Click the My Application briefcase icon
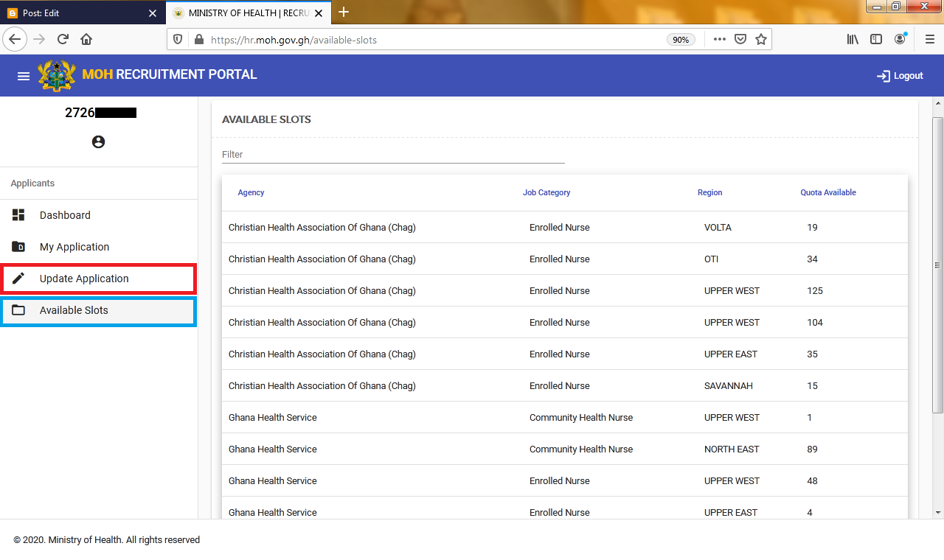The height and width of the screenshot is (560, 944). [x=19, y=246]
